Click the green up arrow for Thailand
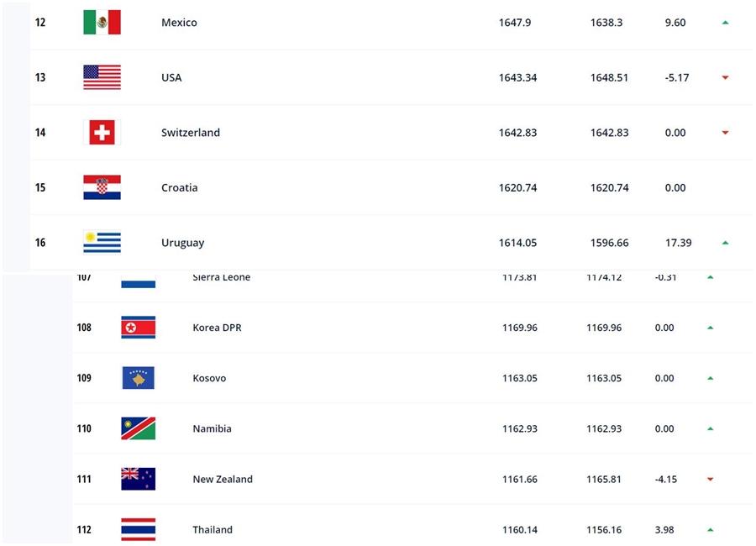 click(710, 530)
